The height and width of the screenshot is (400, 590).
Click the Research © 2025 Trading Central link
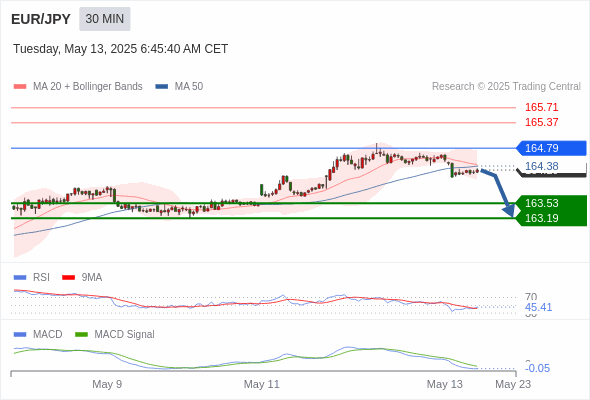[x=506, y=87]
